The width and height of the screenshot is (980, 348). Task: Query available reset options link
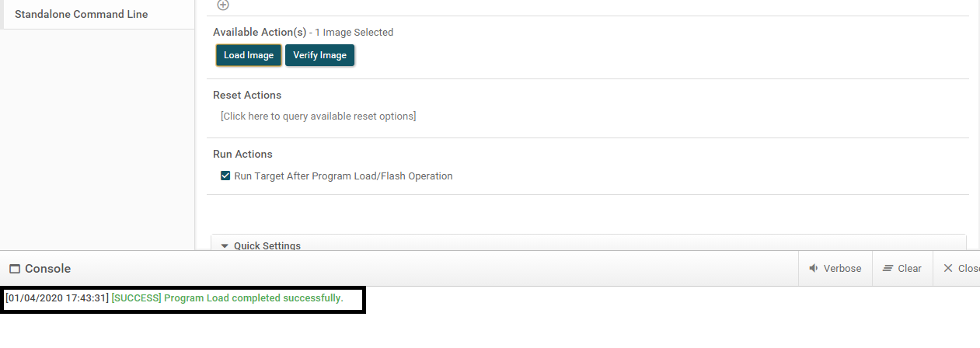click(x=318, y=117)
